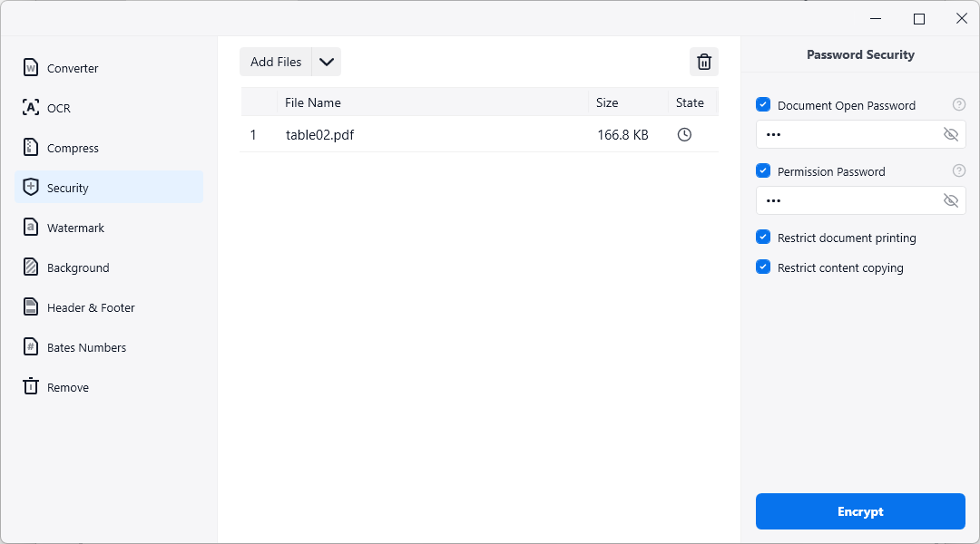Click the trash icon to delete files

point(703,62)
